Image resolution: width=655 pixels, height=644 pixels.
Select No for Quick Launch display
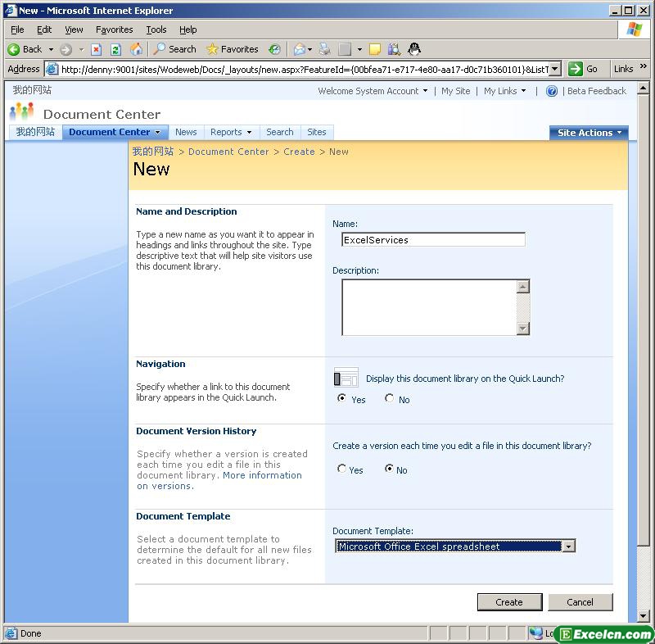pos(390,398)
